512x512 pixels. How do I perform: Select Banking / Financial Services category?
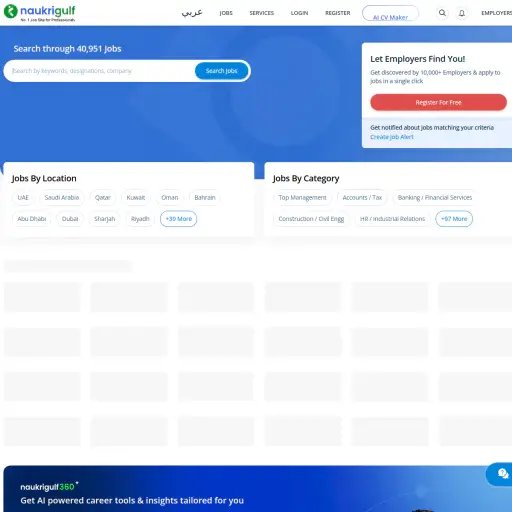coord(435,198)
